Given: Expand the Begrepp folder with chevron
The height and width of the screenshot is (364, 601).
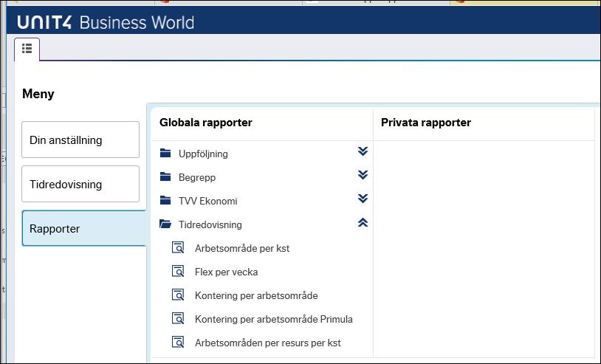Looking at the screenshot, I should [363, 175].
